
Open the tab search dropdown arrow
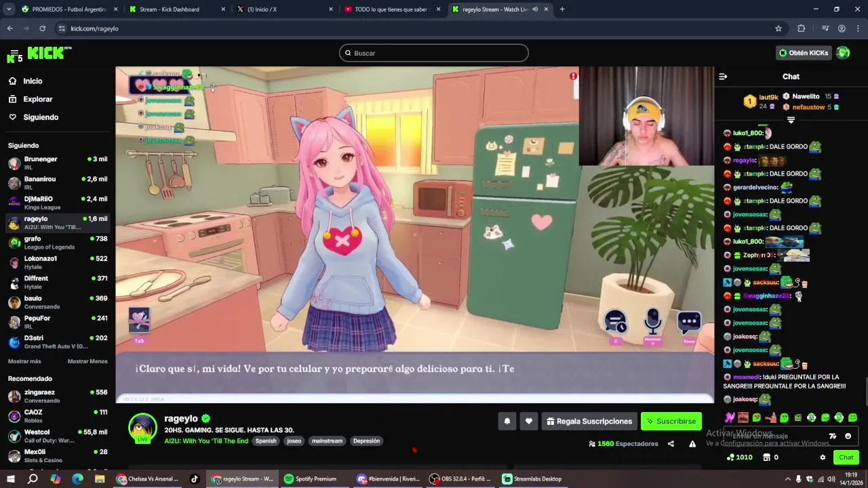point(9,9)
